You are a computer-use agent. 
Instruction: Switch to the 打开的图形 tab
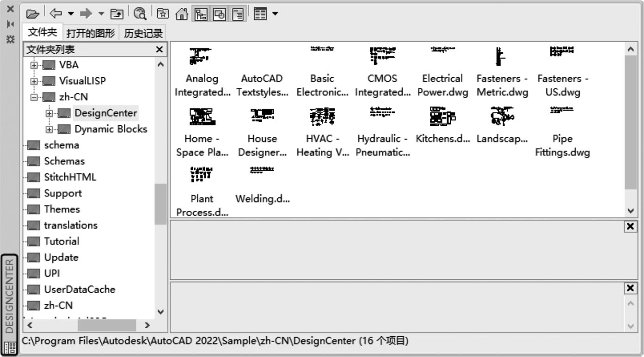tap(91, 33)
